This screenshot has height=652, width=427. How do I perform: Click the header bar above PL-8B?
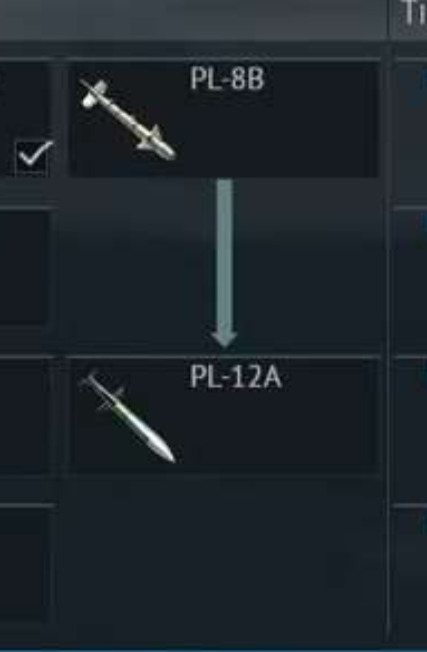tap(192, 19)
